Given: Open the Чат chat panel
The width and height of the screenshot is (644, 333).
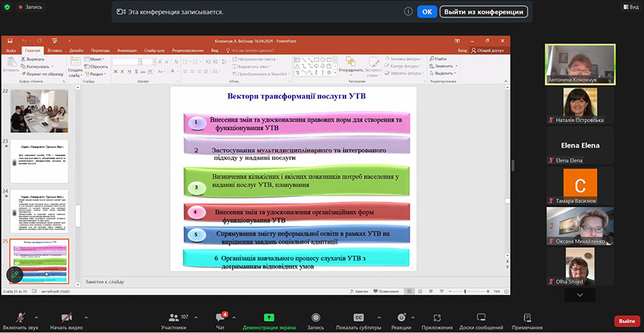Looking at the screenshot, I should click(x=220, y=317).
